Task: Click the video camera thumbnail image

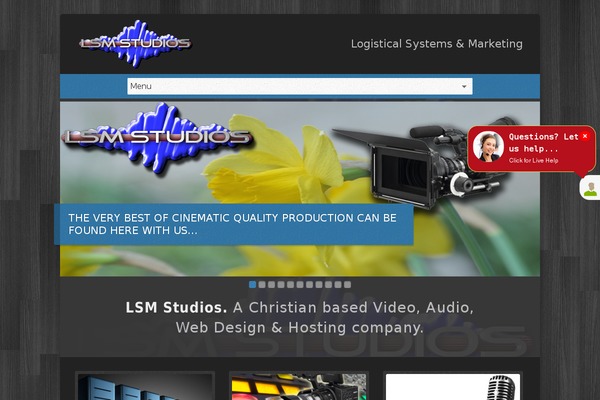Action: point(299,387)
